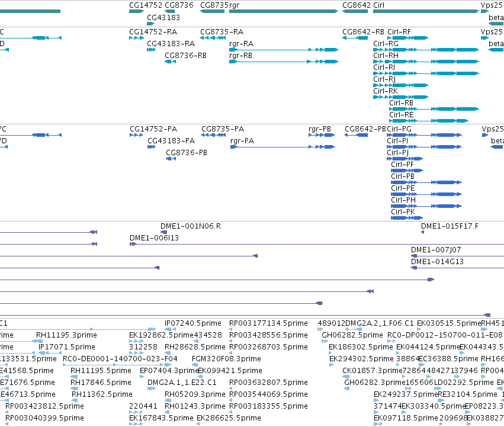Select DME1-001N06.R clone label

pos(191,226)
